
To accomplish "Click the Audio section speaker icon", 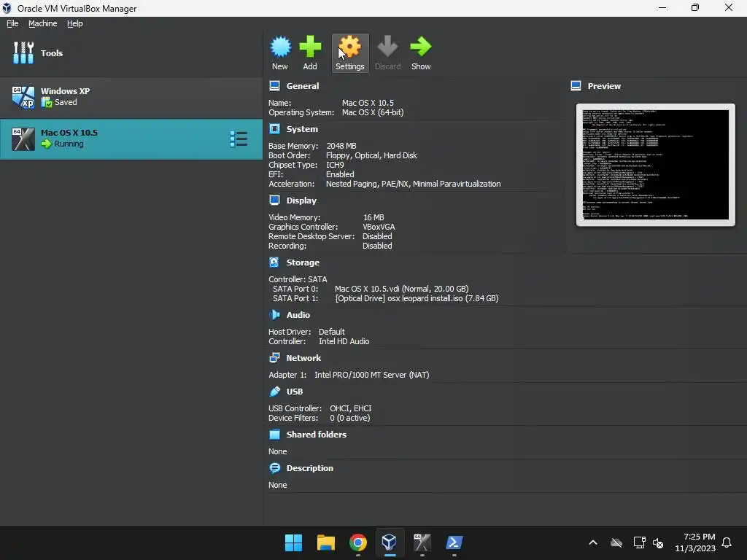I will click(x=274, y=314).
